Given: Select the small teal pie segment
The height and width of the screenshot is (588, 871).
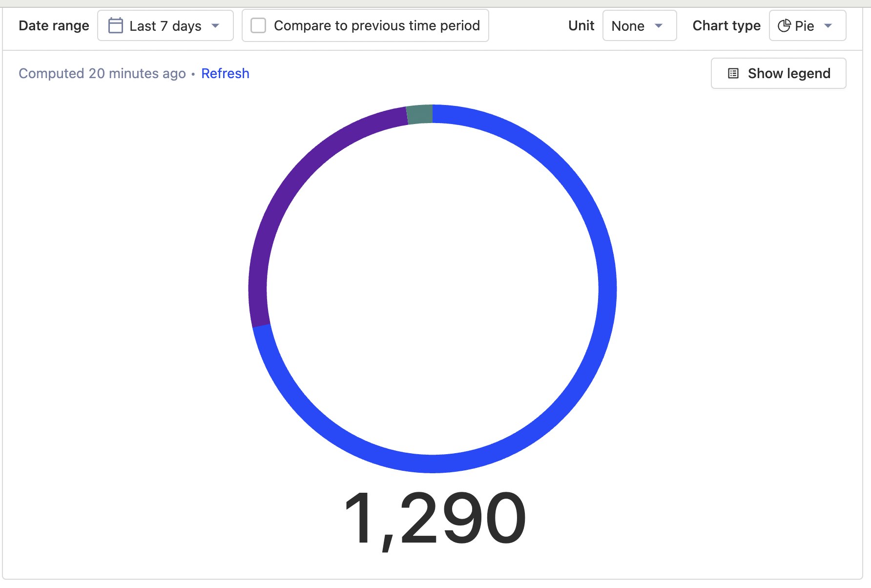Looking at the screenshot, I should 420,114.
